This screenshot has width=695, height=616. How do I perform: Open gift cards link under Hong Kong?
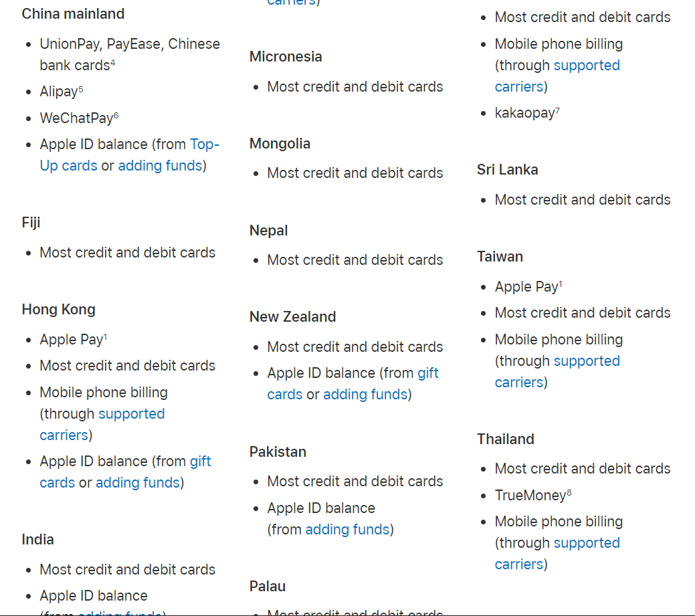coord(201,461)
